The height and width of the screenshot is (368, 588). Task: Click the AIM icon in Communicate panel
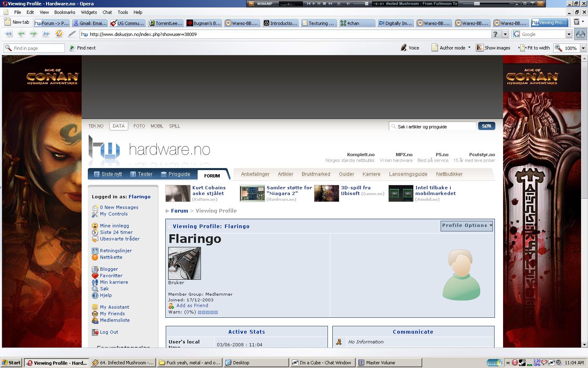339,342
